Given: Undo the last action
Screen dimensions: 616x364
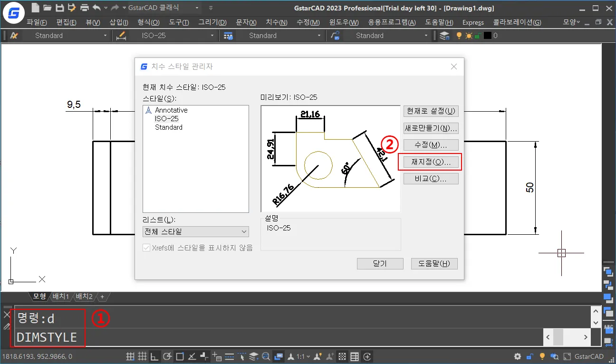Looking at the screenshot, I should click(x=97, y=8).
